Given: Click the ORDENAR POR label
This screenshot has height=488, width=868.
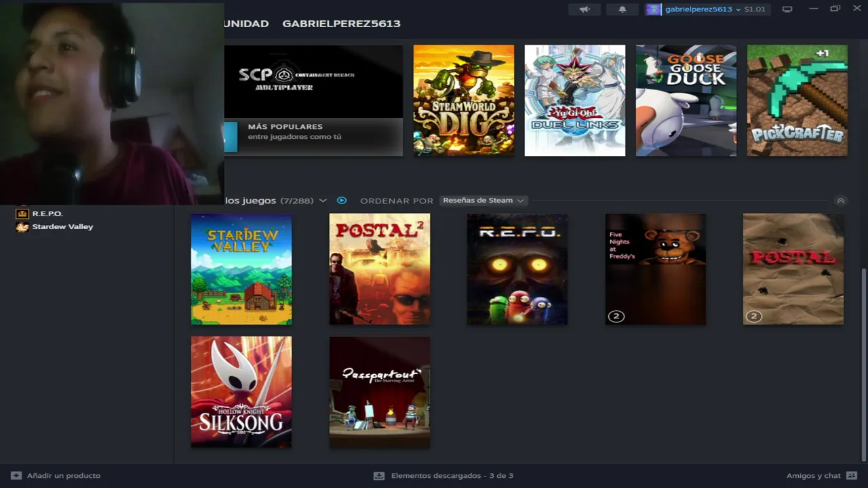Looking at the screenshot, I should coord(397,201).
